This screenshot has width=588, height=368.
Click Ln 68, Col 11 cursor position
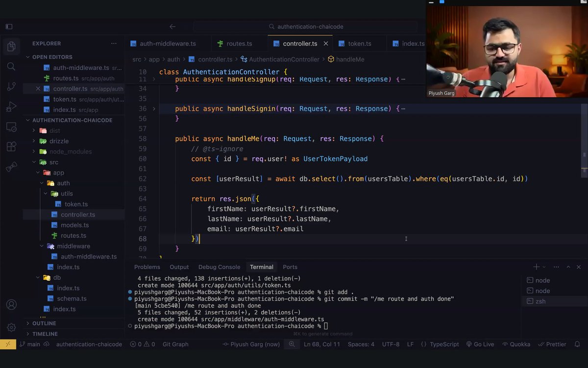coord(322,344)
